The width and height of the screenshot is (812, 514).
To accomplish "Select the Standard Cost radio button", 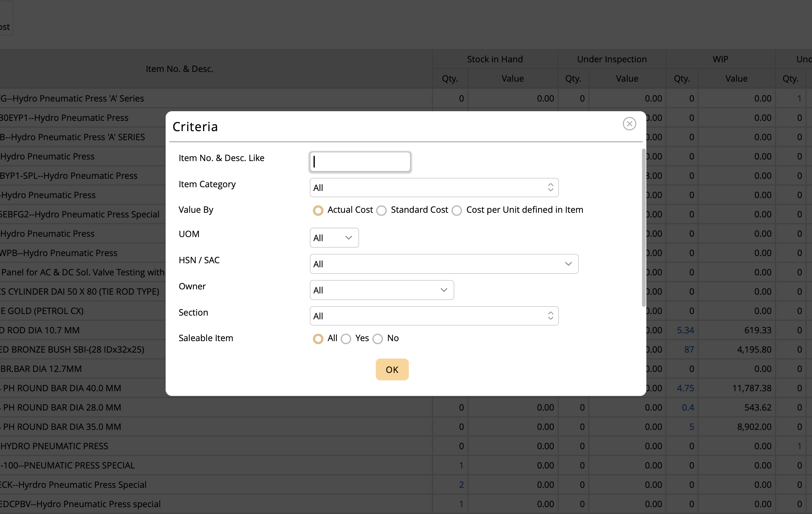I will click(381, 210).
